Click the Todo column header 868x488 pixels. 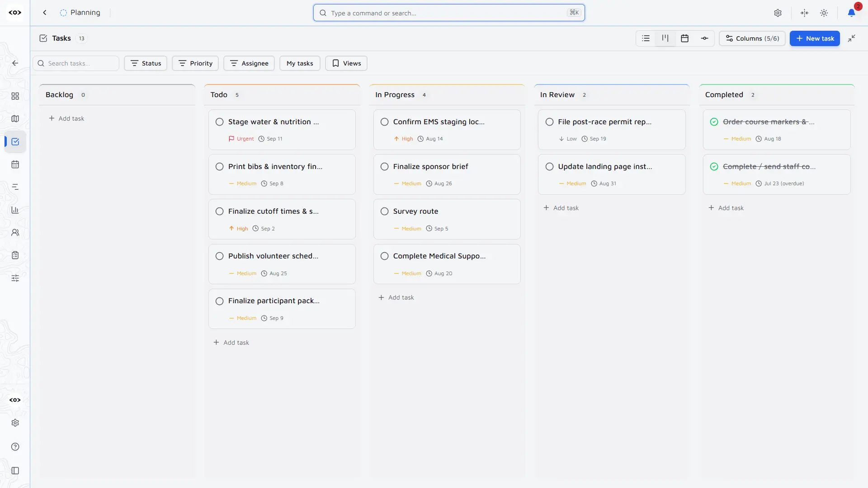click(282, 95)
